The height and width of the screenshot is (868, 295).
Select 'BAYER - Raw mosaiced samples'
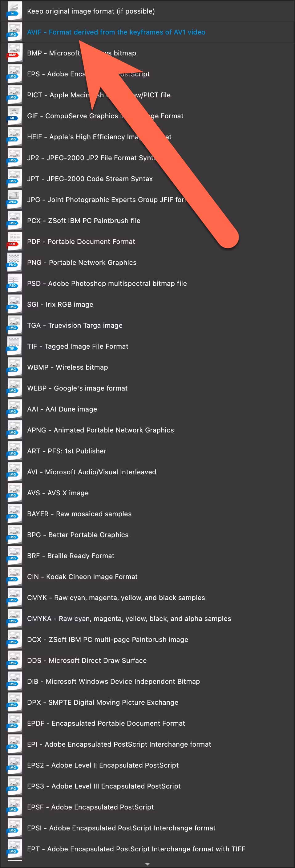coord(147,513)
